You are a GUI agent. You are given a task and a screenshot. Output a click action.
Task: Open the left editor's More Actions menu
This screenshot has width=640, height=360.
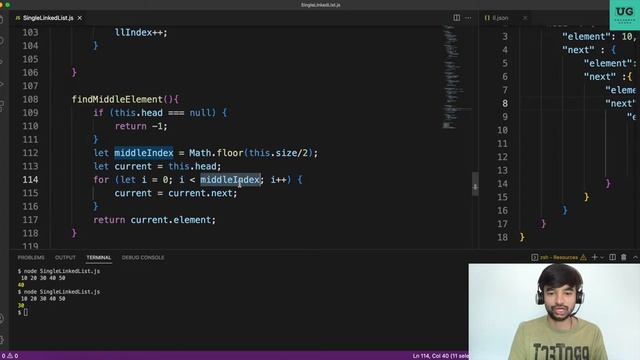coord(468,18)
